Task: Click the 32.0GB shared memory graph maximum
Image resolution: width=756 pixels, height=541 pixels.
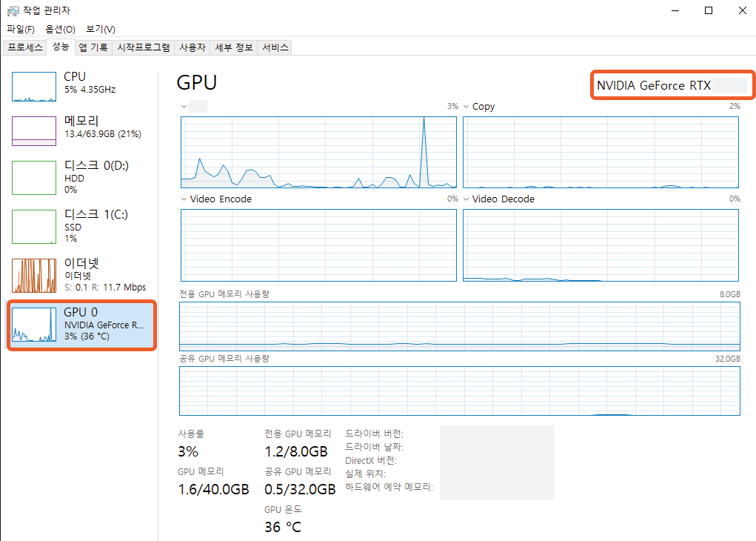Action: pyautogui.click(x=728, y=359)
